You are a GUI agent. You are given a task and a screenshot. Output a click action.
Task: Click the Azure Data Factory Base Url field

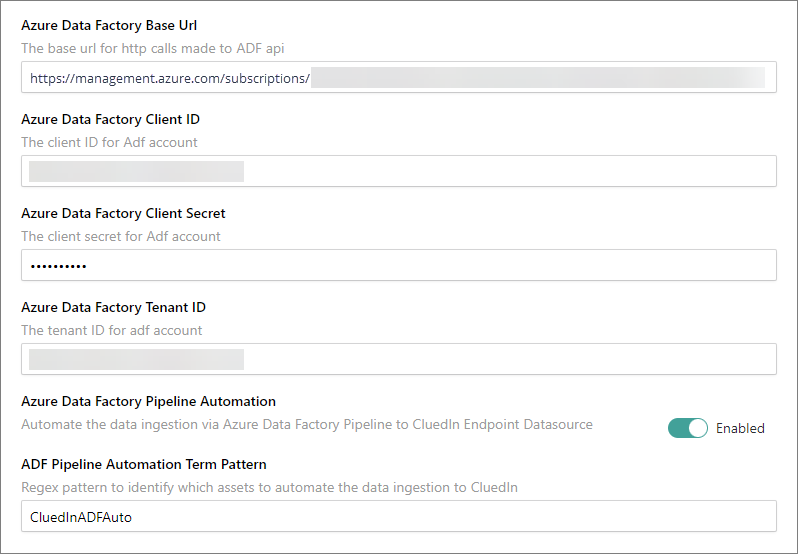[x=398, y=77]
